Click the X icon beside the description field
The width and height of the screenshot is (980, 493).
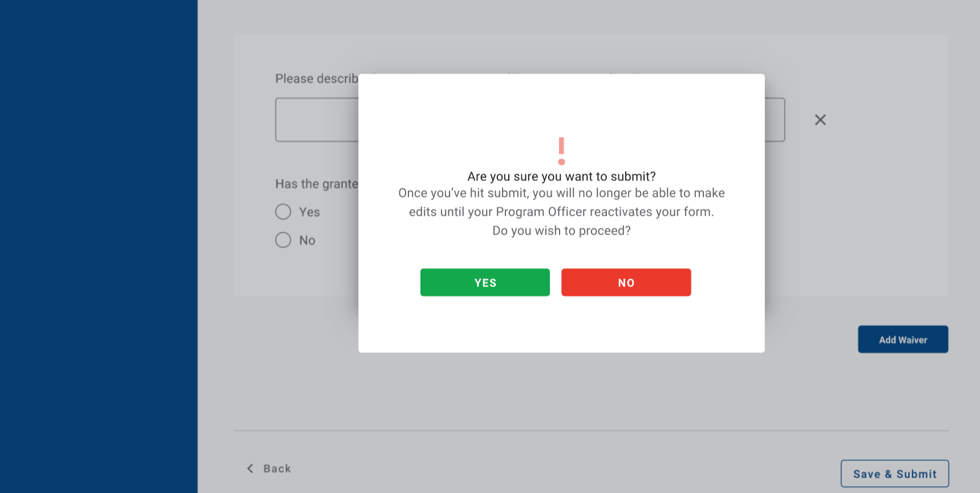pos(820,120)
